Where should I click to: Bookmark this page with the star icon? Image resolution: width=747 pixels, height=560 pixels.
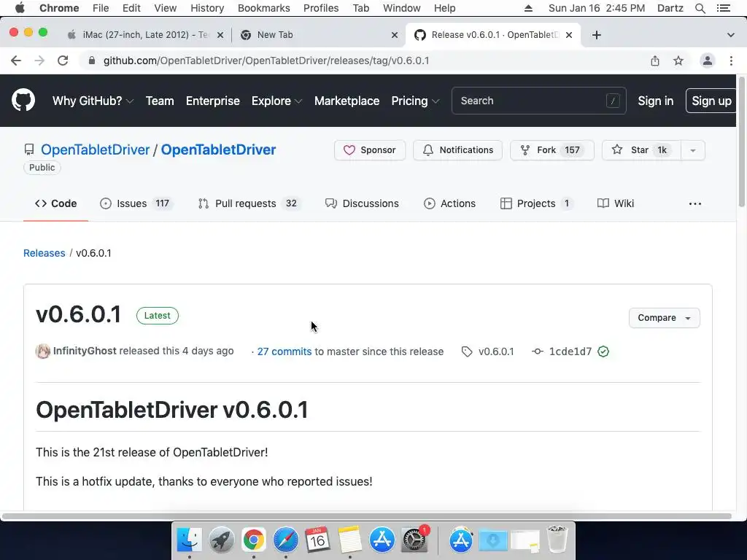[x=678, y=61]
